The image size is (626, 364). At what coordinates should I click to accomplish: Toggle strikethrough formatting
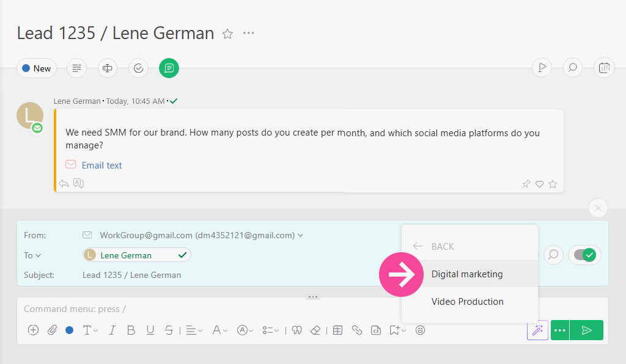(x=169, y=330)
